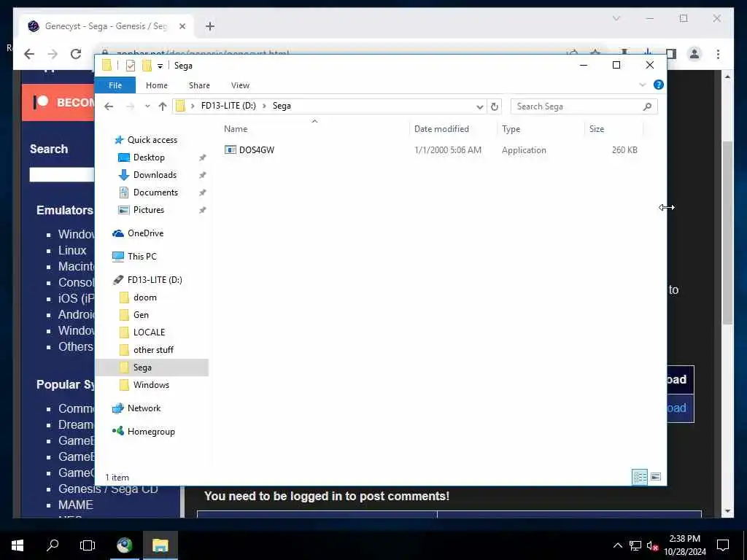This screenshot has height=560, width=747.
Task: Open recent locations dropdown arrow
Action: click(147, 106)
